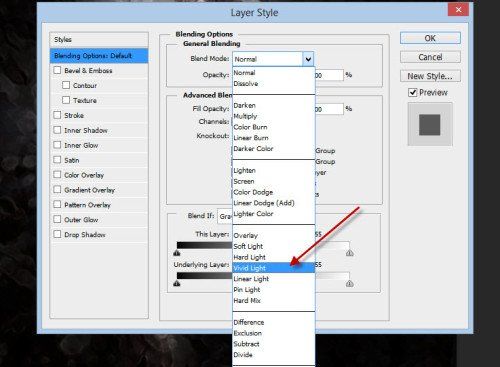Enable the Satin checkbox

57,160
